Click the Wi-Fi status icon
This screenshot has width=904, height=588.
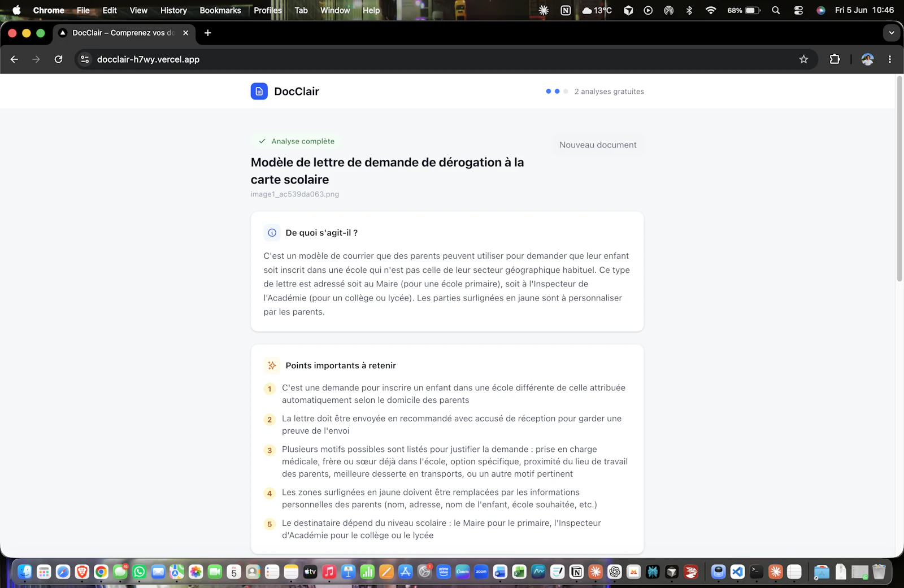[x=711, y=10]
